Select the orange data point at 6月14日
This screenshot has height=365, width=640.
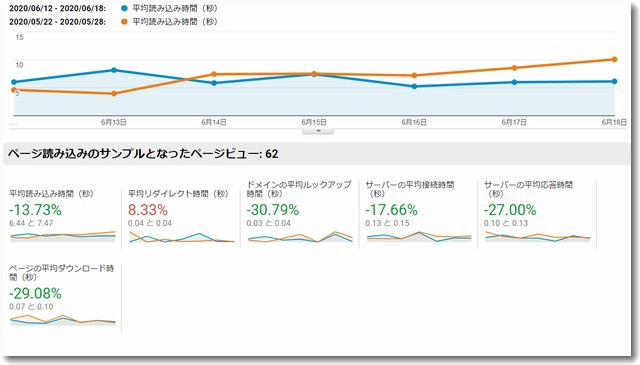pos(214,74)
